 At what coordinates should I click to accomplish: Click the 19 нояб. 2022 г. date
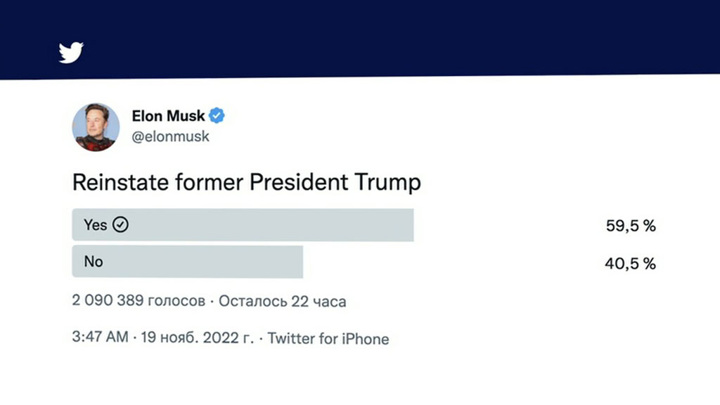(x=197, y=338)
